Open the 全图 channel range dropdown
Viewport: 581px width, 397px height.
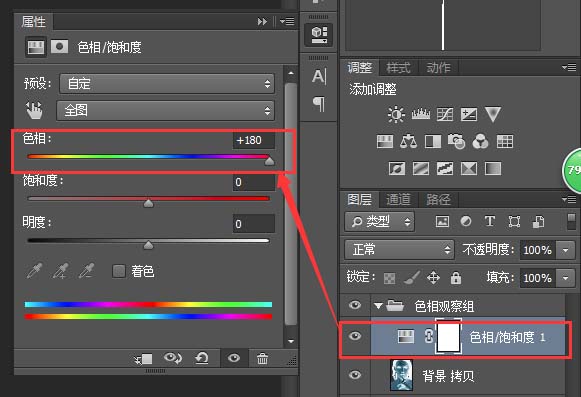[165, 110]
